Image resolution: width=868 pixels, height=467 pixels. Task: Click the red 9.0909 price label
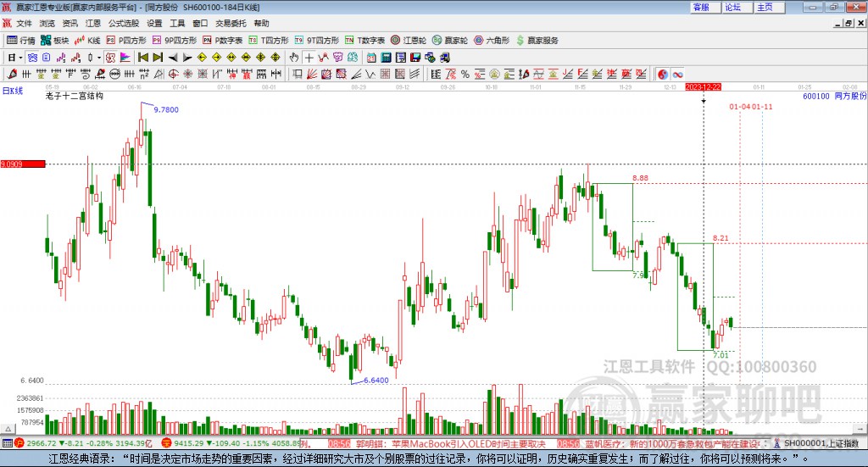tap(23, 164)
